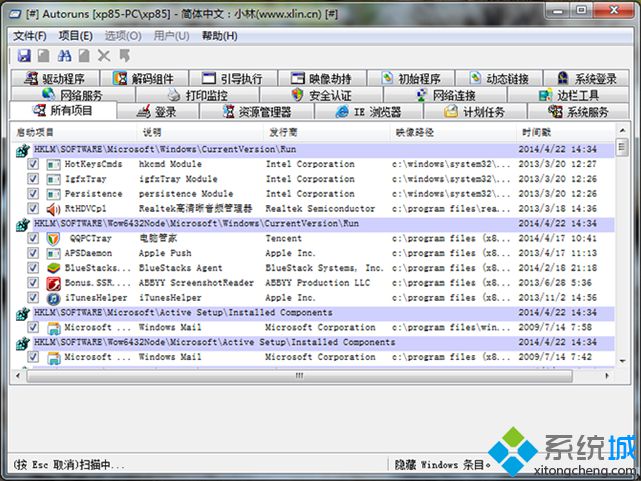The width and height of the screenshot is (641, 481).
Task: Click the Jump-to-entry arrow toolbar icon
Action: (124, 55)
